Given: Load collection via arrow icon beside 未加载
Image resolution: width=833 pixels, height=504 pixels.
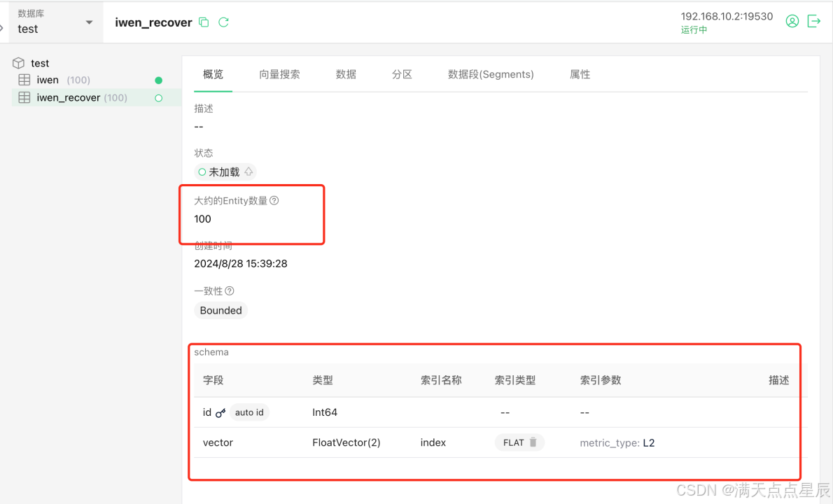Looking at the screenshot, I should point(248,171).
